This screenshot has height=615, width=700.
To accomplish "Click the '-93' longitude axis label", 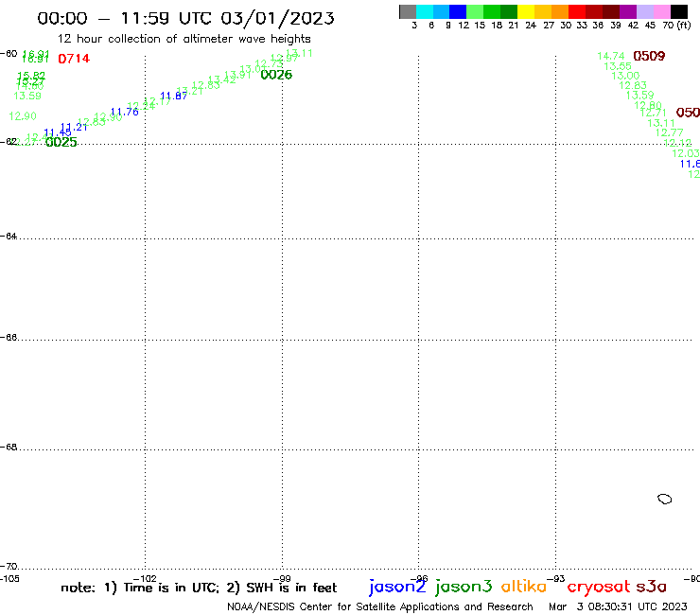I will click(x=556, y=579).
